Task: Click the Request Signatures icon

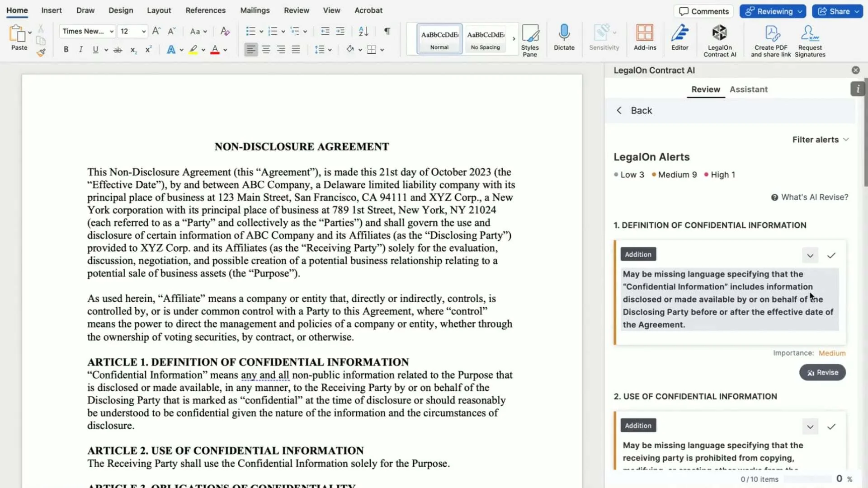Action: pos(810,33)
